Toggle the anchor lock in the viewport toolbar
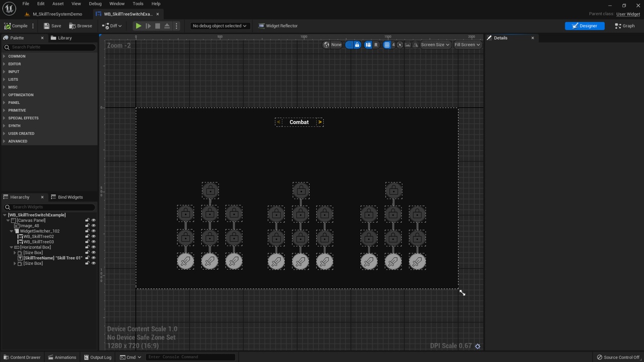Viewport: 644px width, 362px height. (357, 45)
